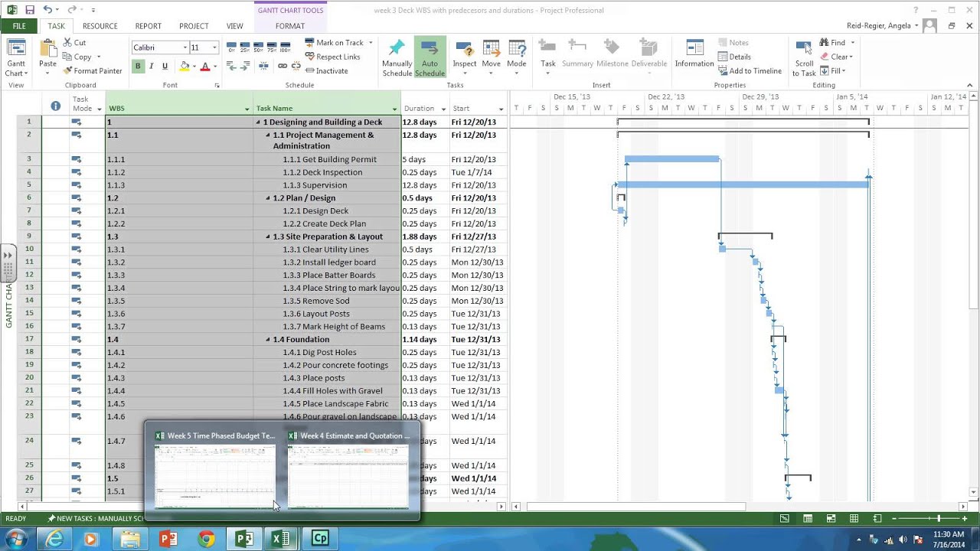
Task: Click the Gantt Chart view button
Action: click(x=16, y=57)
